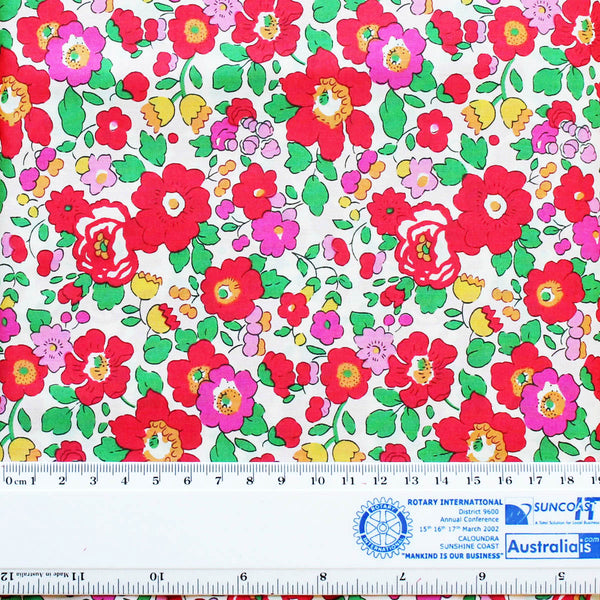Click the "ROTARY INTERNATIONAL" heading text
Viewport: 600px width, 600px height.
(455, 503)
